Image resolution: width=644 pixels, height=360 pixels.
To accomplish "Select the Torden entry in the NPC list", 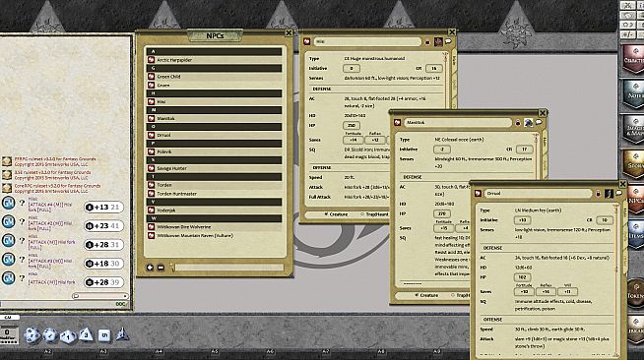I will click(x=215, y=185).
